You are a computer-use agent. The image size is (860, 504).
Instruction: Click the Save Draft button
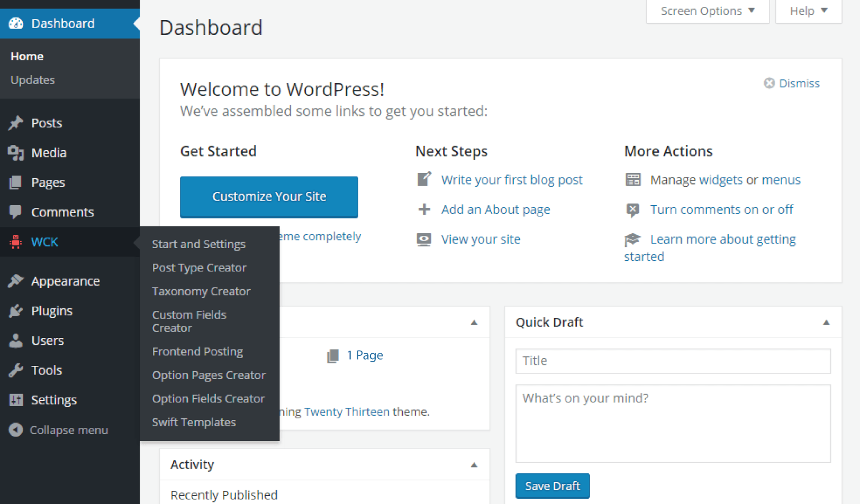pyautogui.click(x=553, y=486)
